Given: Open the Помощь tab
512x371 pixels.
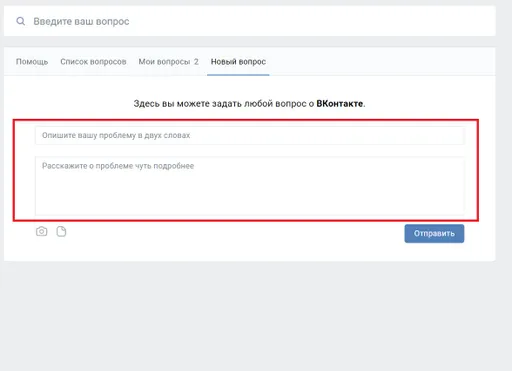Looking at the screenshot, I should tap(32, 62).
